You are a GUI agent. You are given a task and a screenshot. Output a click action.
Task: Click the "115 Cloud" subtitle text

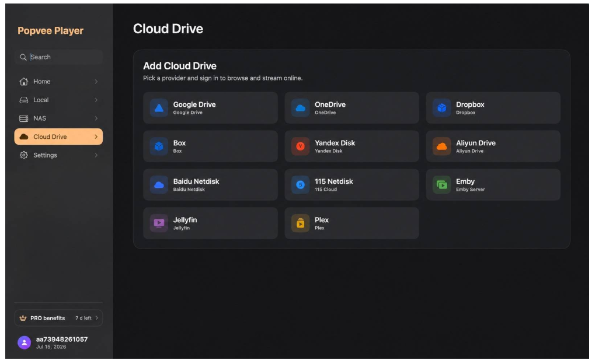[325, 190]
